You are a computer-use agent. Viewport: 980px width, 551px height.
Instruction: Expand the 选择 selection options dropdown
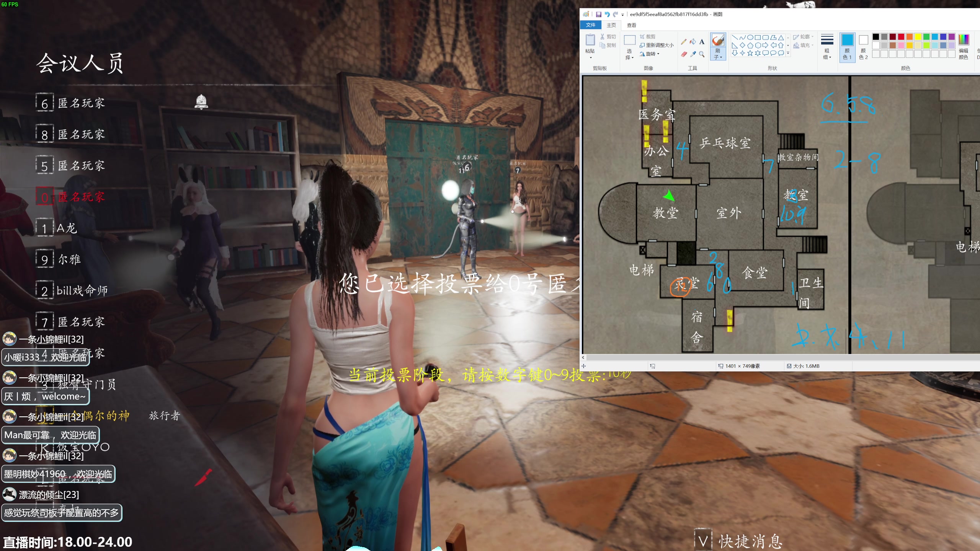tap(629, 54)
